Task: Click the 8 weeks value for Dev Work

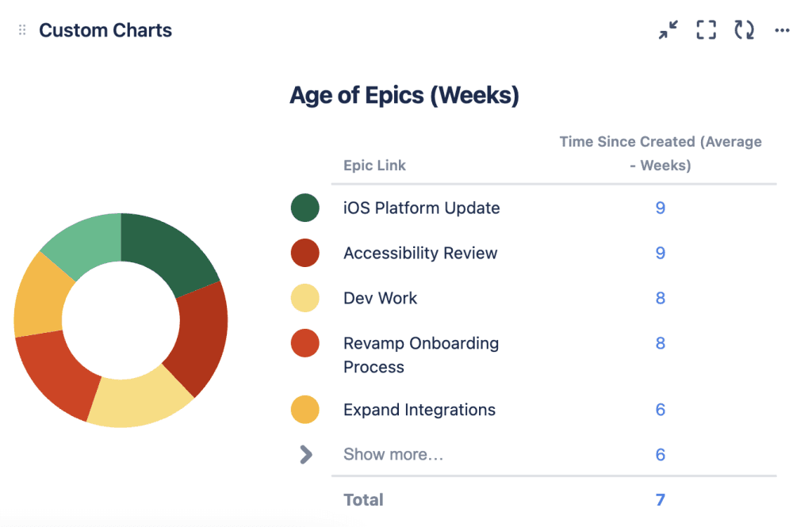Action: 660,299
